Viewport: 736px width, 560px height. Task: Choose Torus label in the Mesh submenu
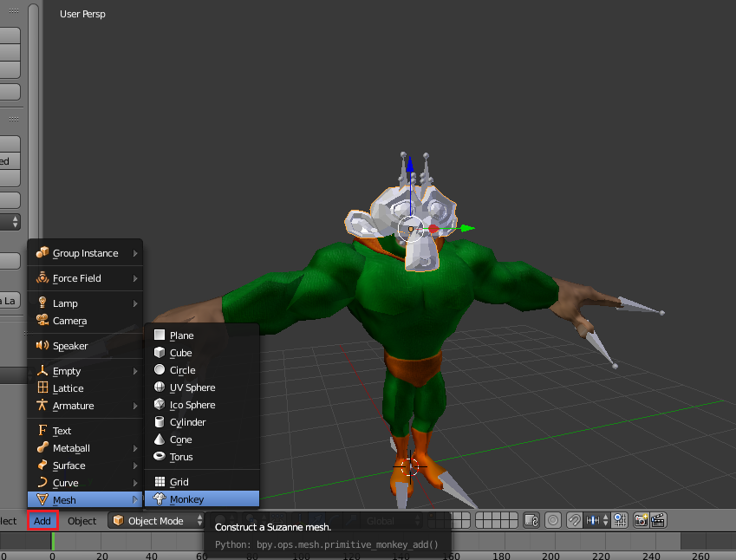tap(181, 457)
